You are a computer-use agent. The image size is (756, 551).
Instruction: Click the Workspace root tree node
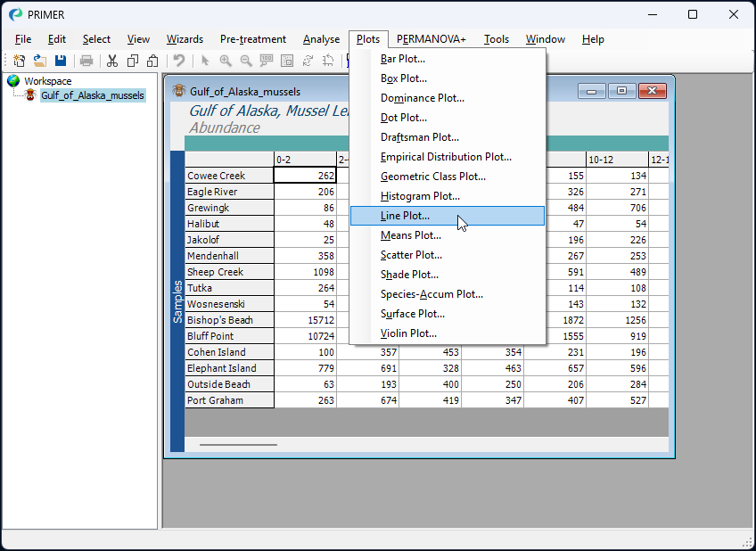(x=47, y=81)
